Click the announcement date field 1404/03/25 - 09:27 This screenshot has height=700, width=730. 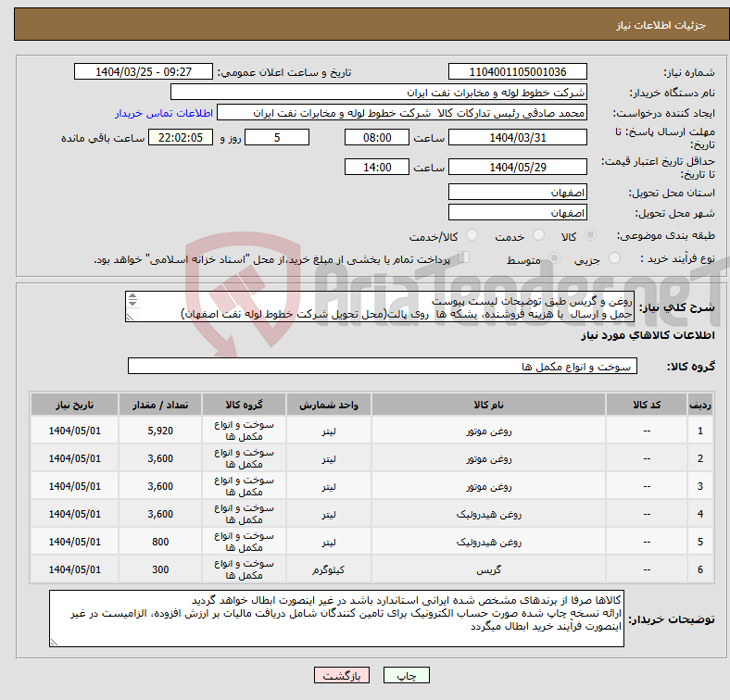pos(144,71)
